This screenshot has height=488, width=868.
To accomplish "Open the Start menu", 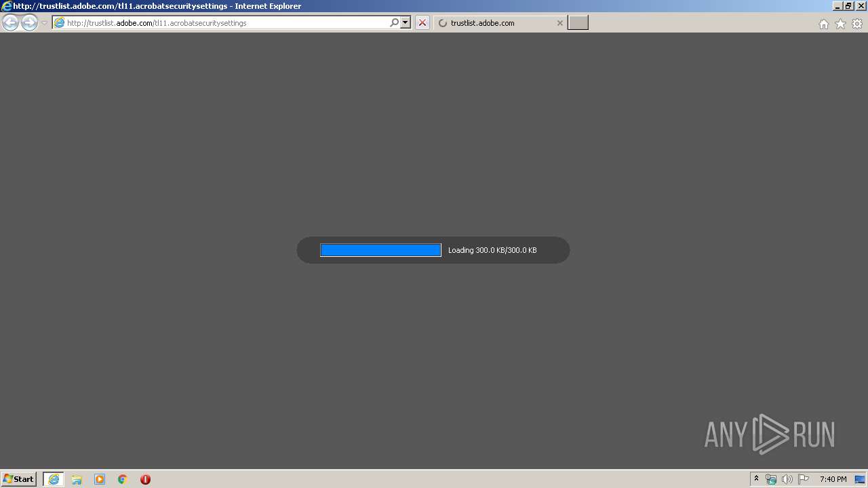I will coord(19,479).
